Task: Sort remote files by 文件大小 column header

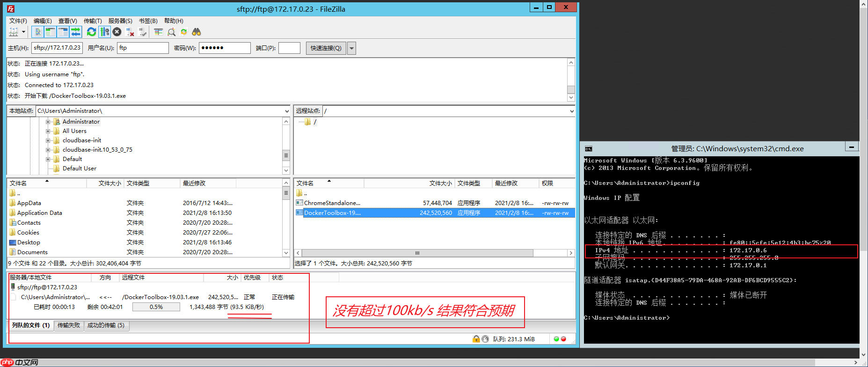Action: click(x=410, y=183)
